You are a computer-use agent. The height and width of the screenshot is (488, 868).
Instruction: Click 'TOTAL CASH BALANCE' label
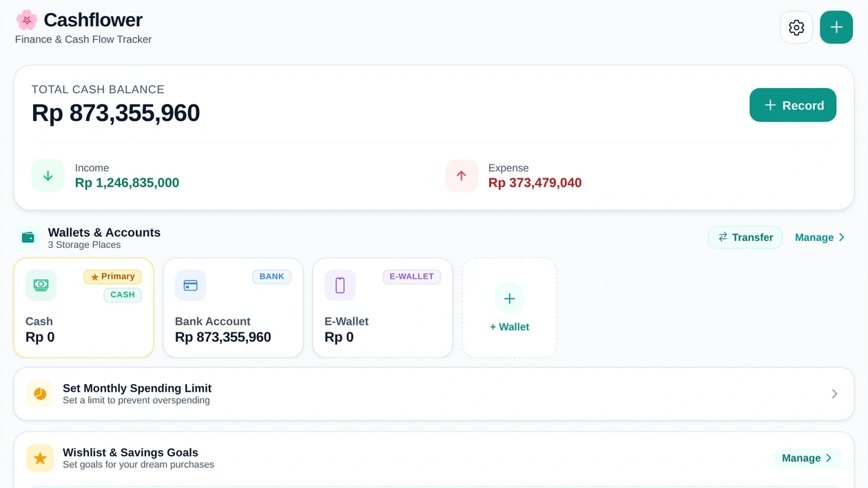point(98,89)
